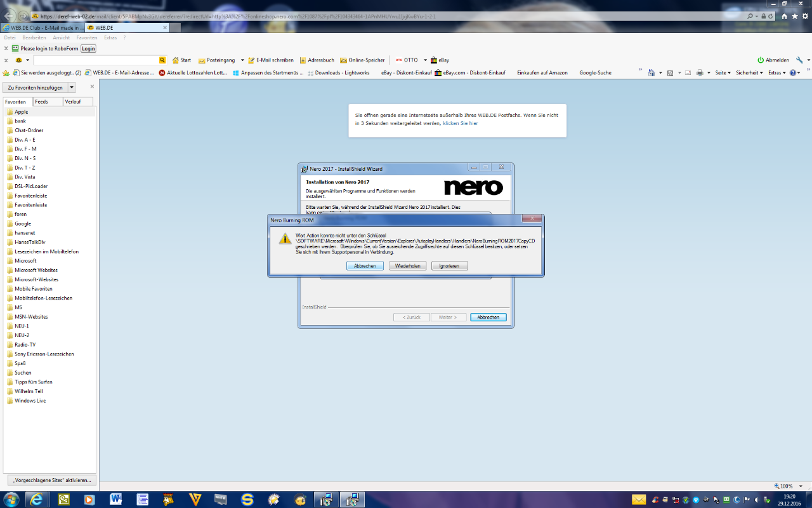Click the OTTO toolbar shortcut
This screenshot has width=812, height=508.
407,60
